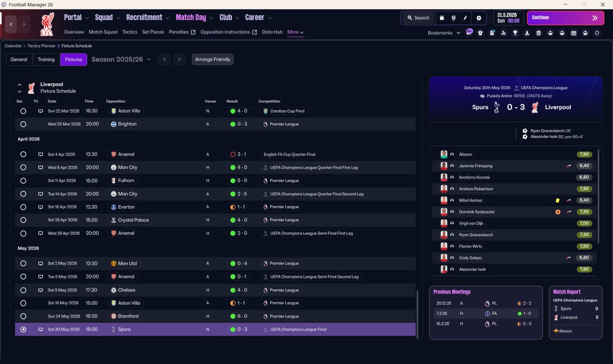The height and width of the screenshot is (364, 613).
Task: Click the Brighton club badge
Action: (x=114, y=124)
